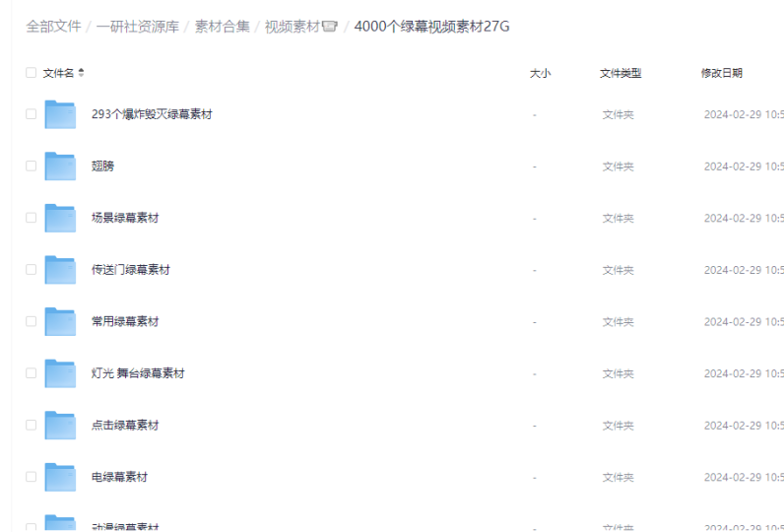
Task: Click the 大小 column header
Action: click(540, 73)
